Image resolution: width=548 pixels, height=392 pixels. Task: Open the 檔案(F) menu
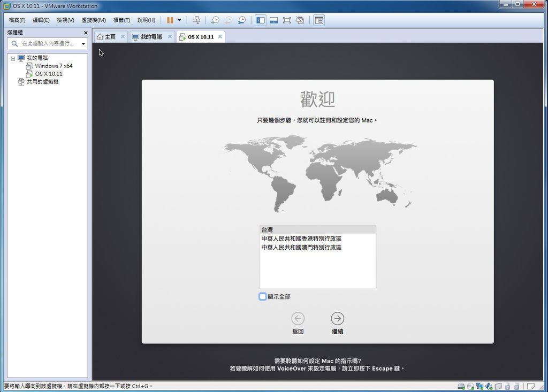pos(17,20)
